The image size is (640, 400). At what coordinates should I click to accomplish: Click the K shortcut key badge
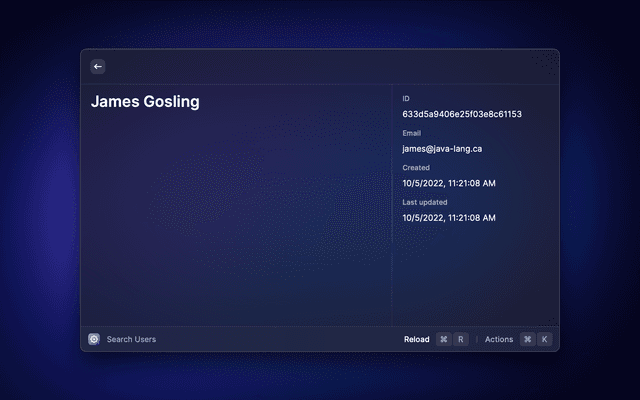545,339
